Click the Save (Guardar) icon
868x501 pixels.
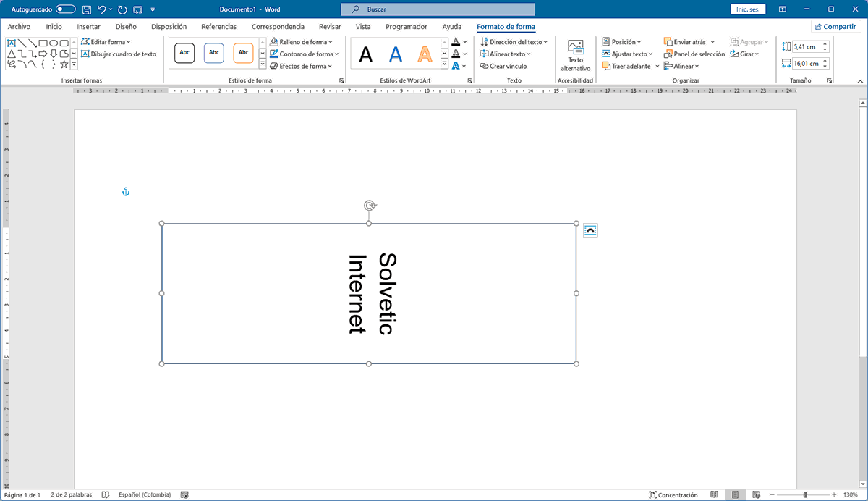87,9
